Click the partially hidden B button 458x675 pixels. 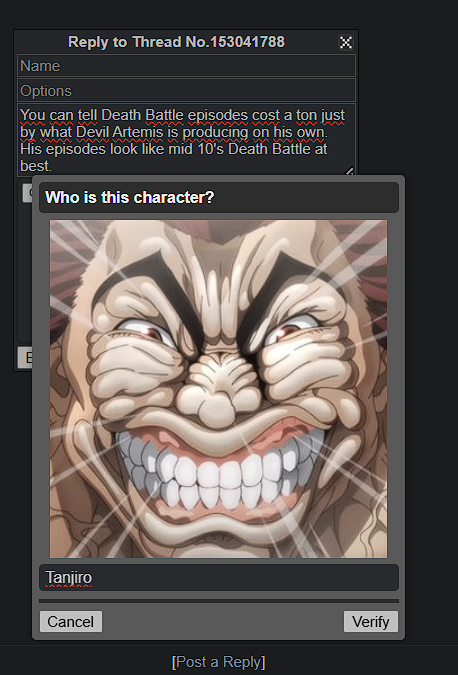pyautogui.click(x=25, y=357)
